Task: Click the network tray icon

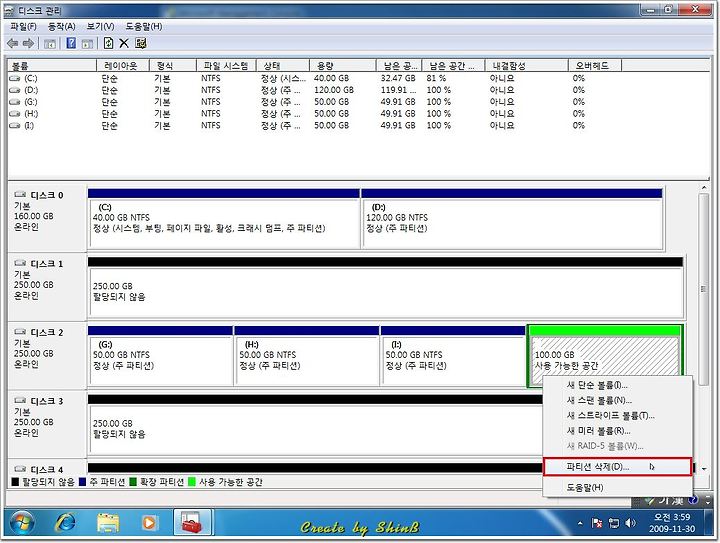Action: (613, 523)
